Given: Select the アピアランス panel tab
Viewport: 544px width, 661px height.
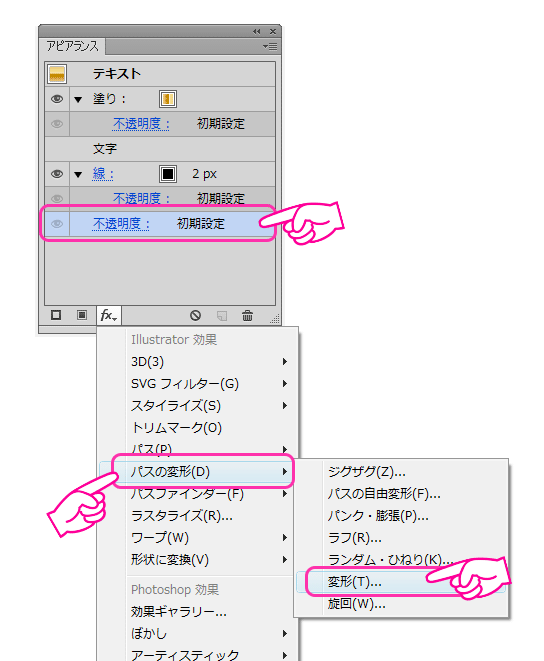Looking at the screenshot, I should tap(72, 46).
